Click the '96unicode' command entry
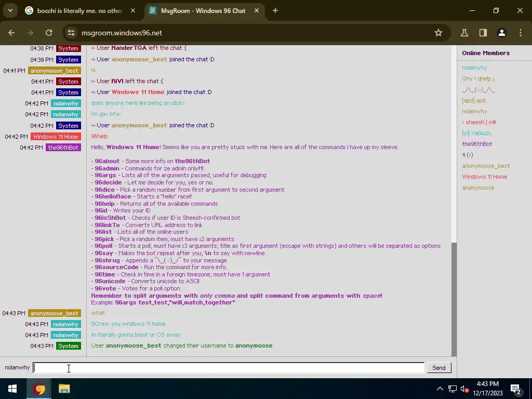The image size is (532, 399). click(110, 281)
